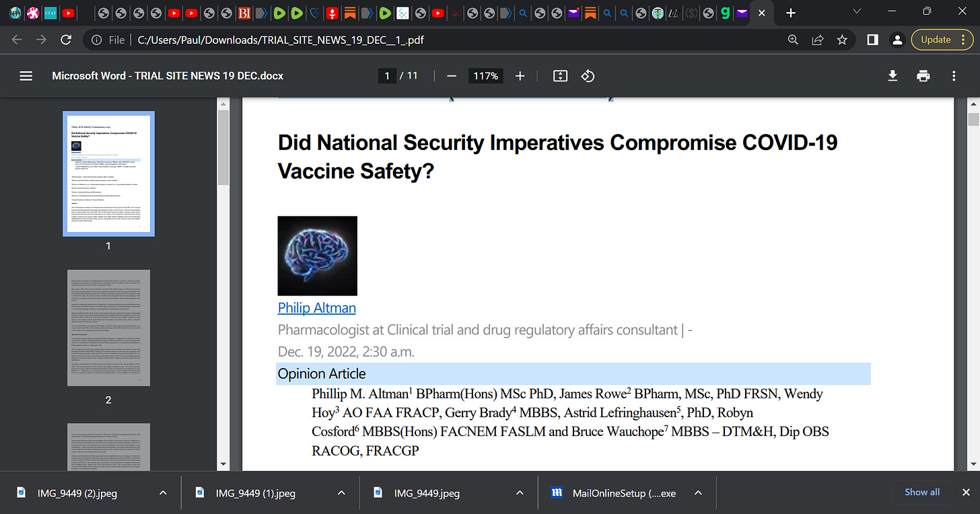980x514 pixels.
Task: Open the browser side panel
Action: click(x=872, y=40)
